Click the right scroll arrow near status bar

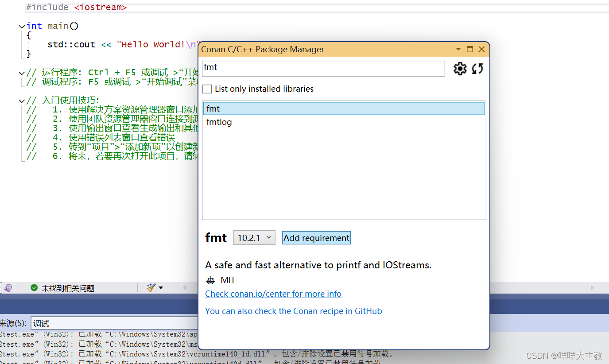593,287
